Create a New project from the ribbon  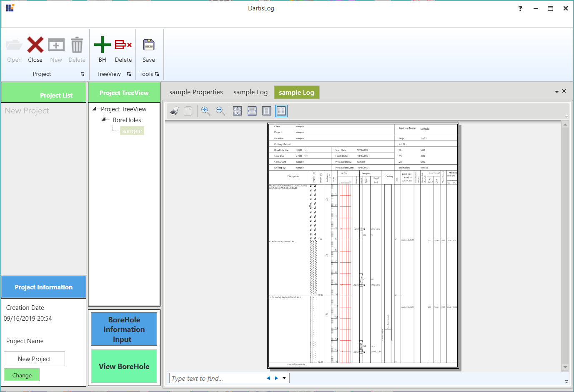point(56,45)
